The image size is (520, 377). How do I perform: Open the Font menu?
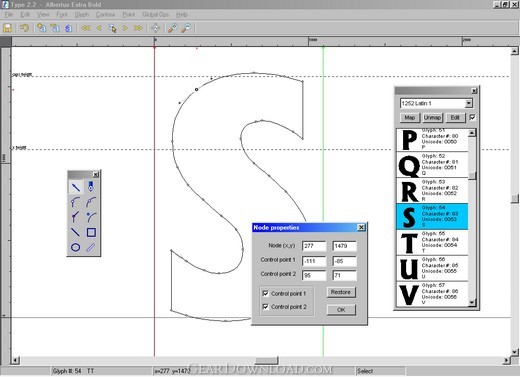[x=62, y=15]
